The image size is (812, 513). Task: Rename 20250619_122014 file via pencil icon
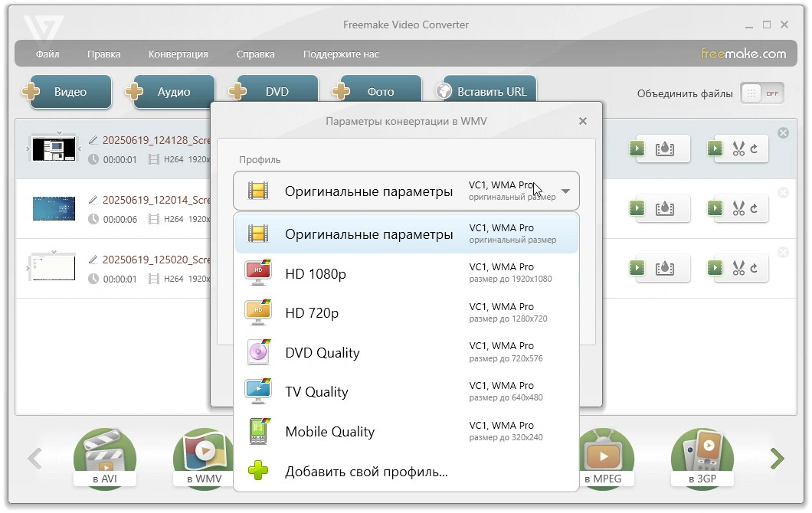[x=93, y=199]
